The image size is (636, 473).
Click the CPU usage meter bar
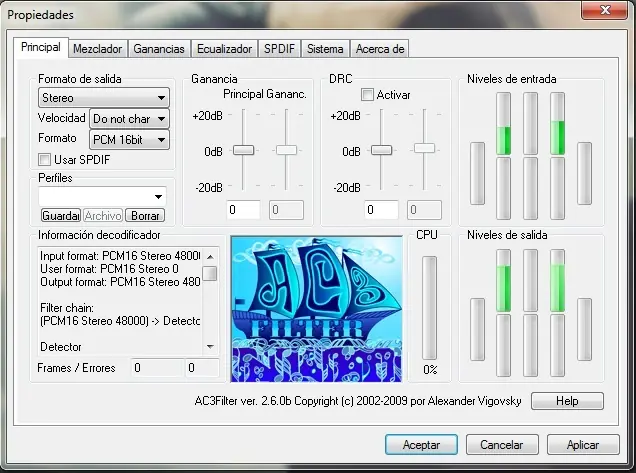[430, 308]
